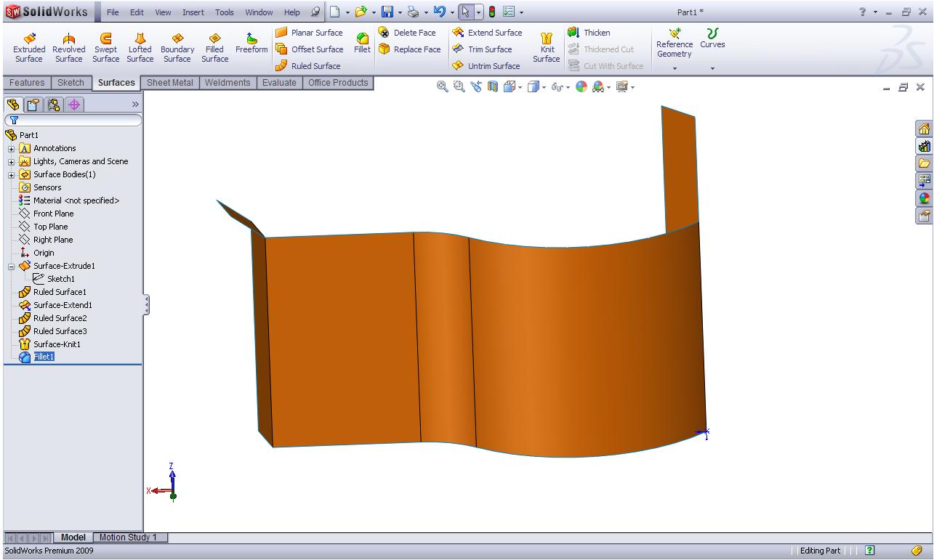Open the DimXpertManager panel tab
The image size is (934, 560).
click(75, 105)
